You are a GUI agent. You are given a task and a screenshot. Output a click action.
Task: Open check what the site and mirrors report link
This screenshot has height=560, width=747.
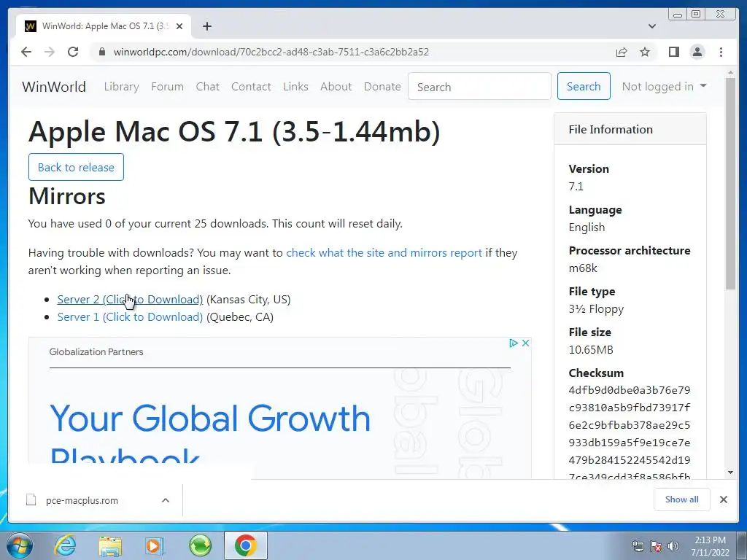[384, 253]
